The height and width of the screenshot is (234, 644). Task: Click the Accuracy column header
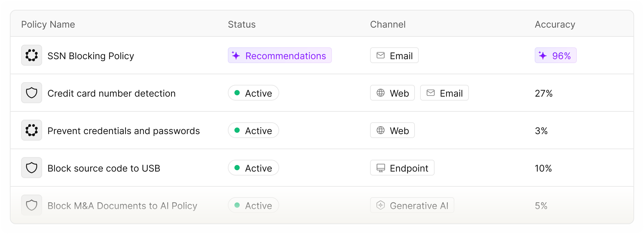(555, 24)
